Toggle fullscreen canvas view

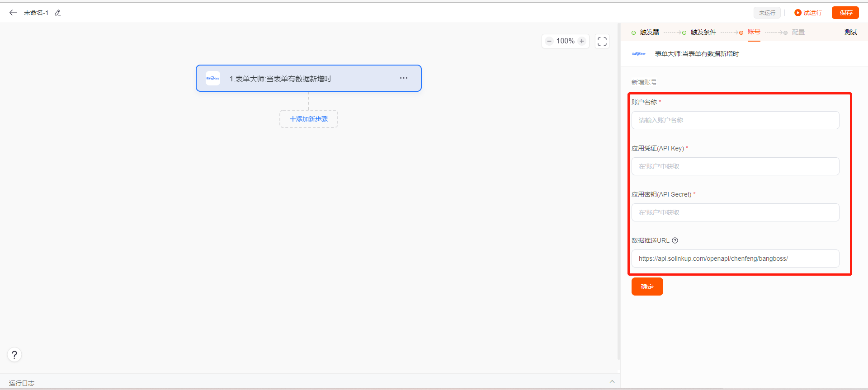coord(602,41)
